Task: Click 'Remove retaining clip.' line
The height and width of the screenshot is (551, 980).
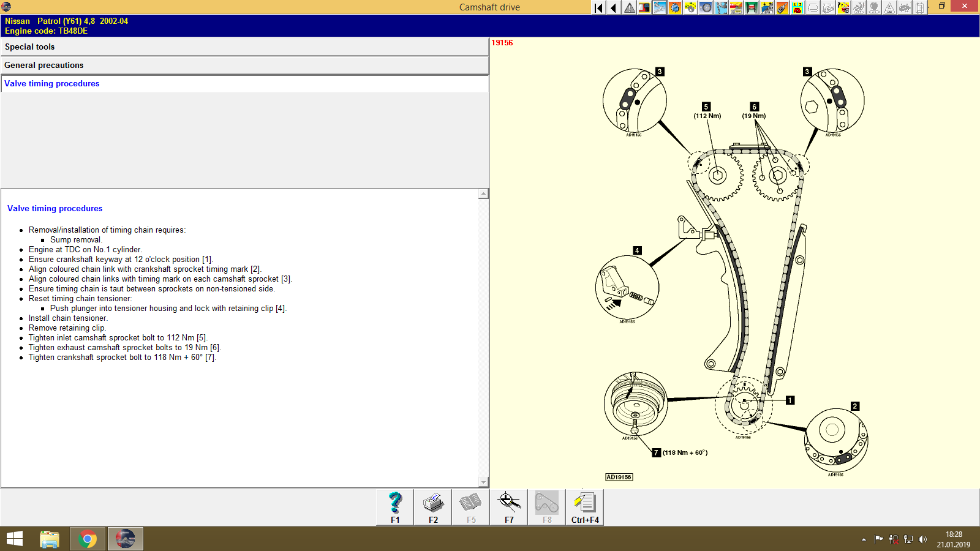Action: [x=67, y=328]
